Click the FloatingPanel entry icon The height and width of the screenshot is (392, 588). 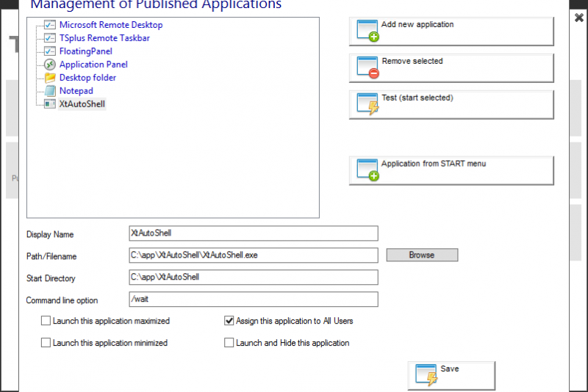(x=50, y=51)
